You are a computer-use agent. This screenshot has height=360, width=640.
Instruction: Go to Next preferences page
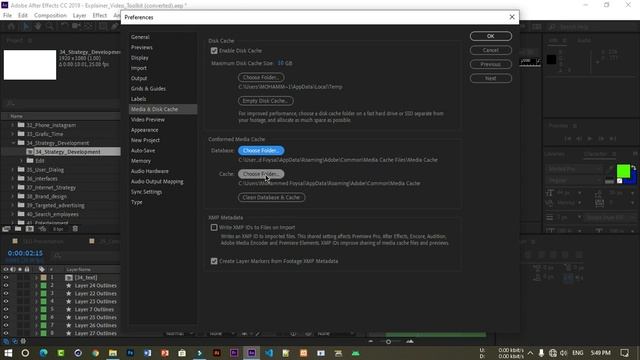[x=491, y=78]
